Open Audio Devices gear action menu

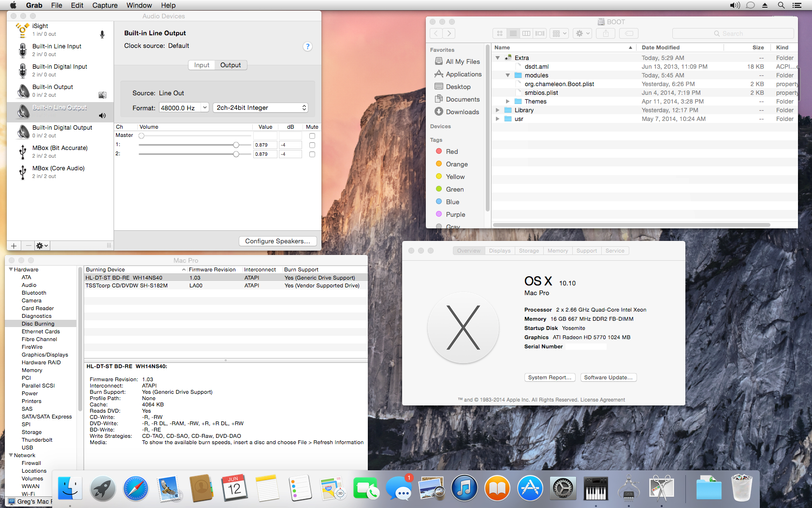coord(42,246)
